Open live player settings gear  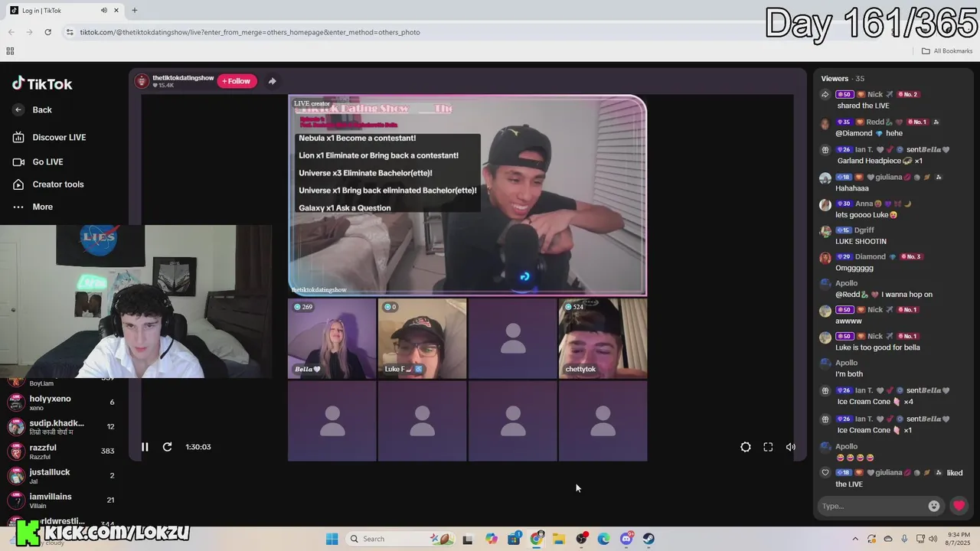point(746,447)
